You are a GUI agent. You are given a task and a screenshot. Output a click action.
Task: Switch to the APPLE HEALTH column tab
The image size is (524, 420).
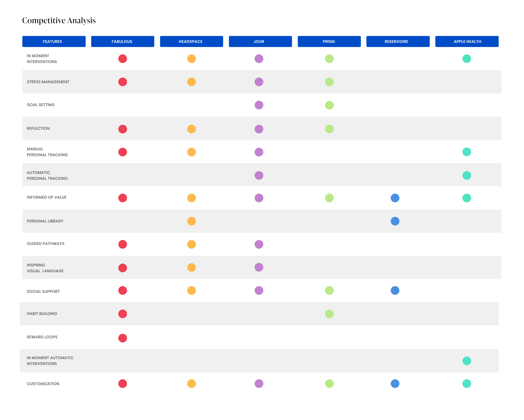(467, 41)
